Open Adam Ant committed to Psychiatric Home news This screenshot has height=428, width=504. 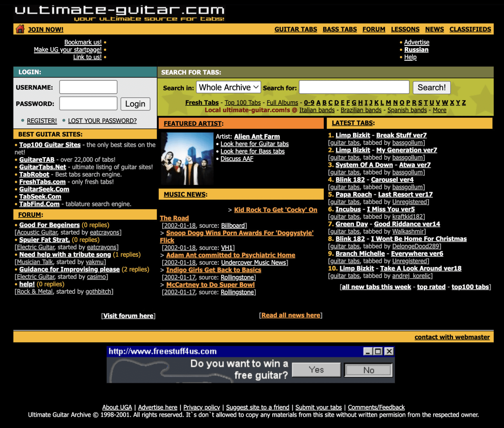[231, 255]
